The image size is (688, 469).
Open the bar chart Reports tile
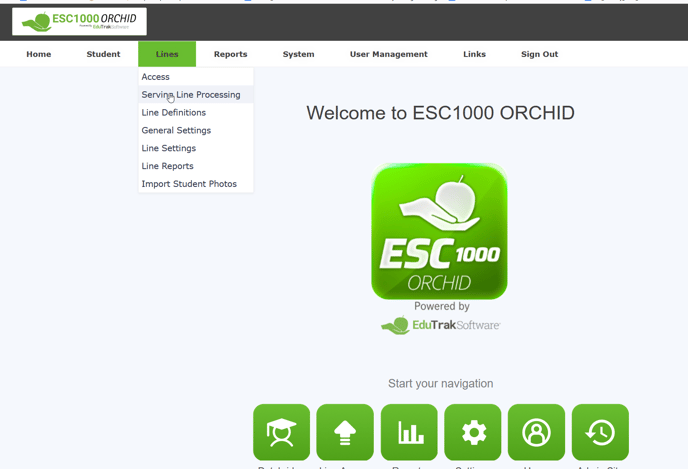coord(409,432)
